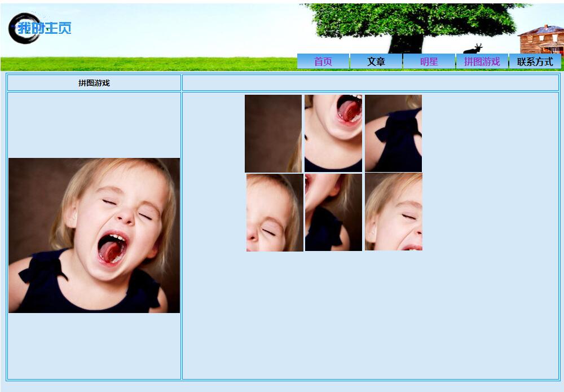Click the blank area below the puzzle pieces
This screenshot has height=392, width=564.
371,316
